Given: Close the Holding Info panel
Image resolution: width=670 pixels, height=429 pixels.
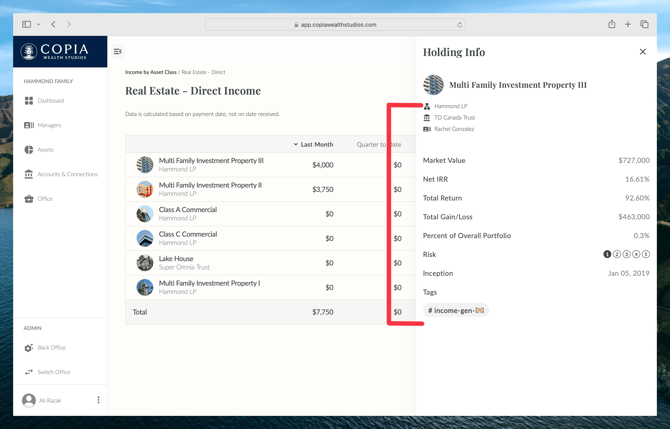Looking at the screenshot, I should coord(643,52).
